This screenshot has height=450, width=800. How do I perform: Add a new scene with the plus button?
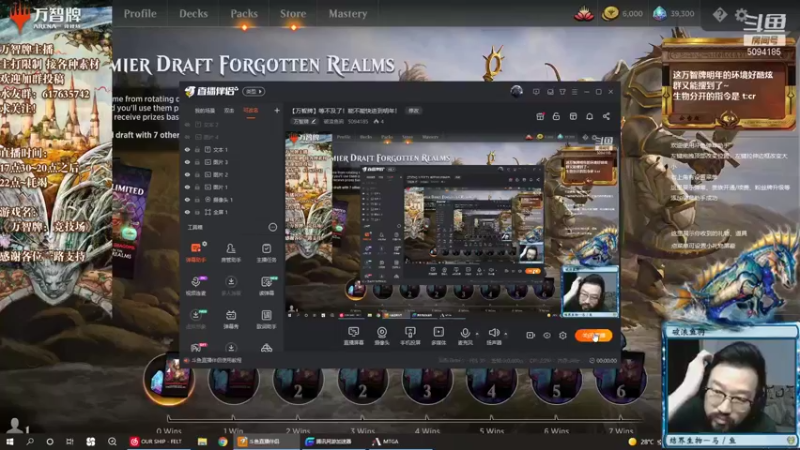point(277,110)
